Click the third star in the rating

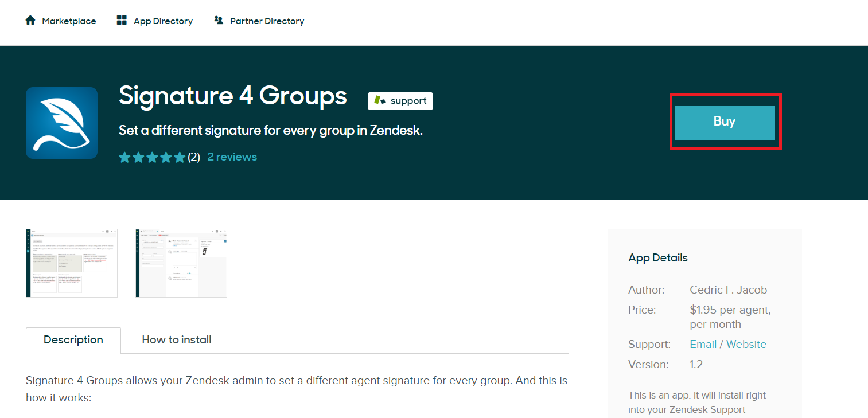tap(152, 157)
